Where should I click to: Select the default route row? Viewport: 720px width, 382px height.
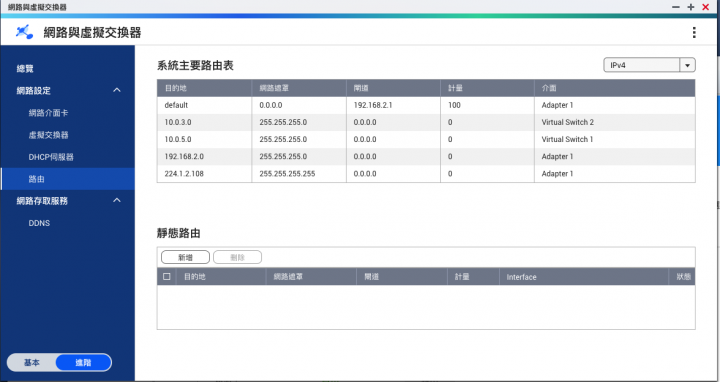point(426,105)
